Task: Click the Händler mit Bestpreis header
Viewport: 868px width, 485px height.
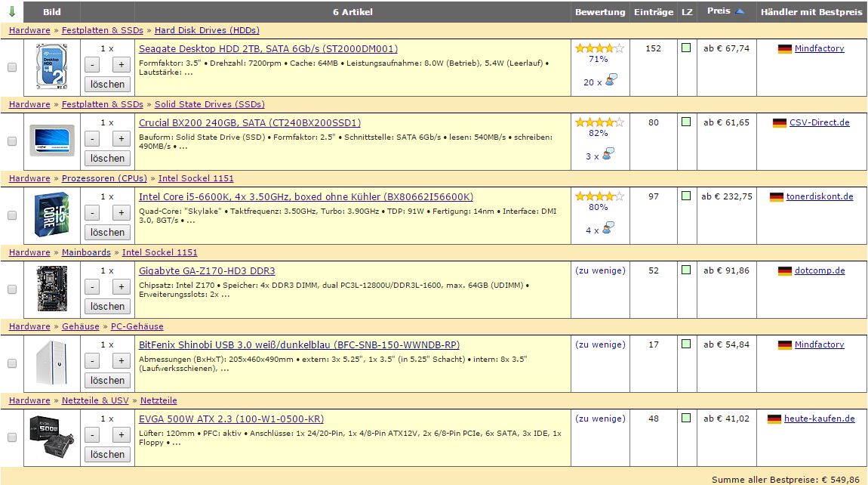Action: pyautogui.click(x=811, y=11)
